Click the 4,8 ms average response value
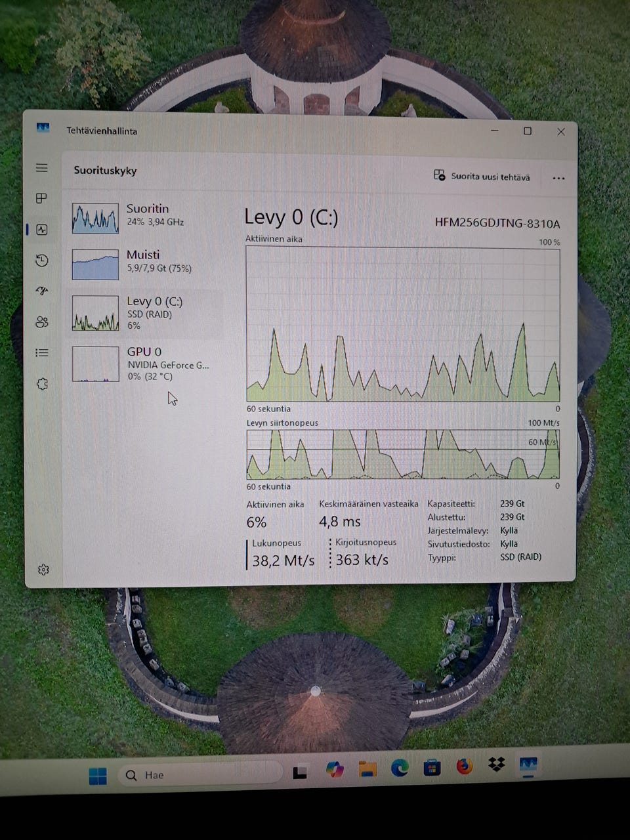The width and height of the screenshot is (630, 840). pyautogui.click(x=340, y=522)
